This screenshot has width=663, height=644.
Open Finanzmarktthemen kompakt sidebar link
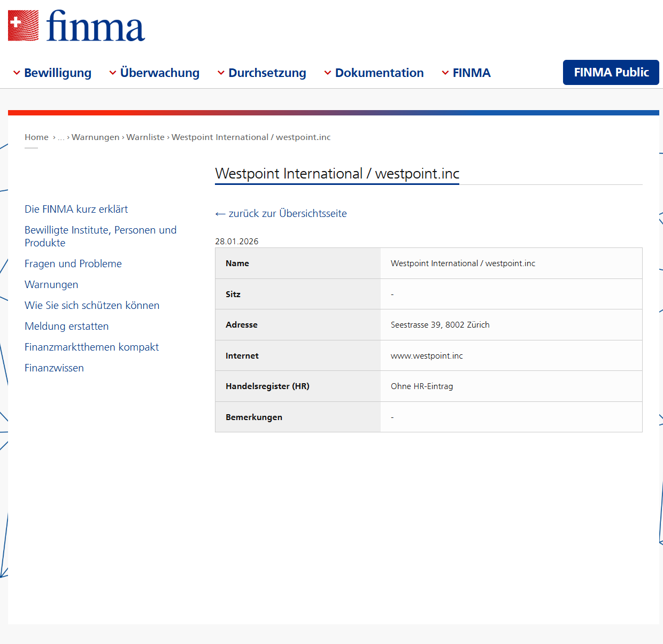click(x=92, y=347)
